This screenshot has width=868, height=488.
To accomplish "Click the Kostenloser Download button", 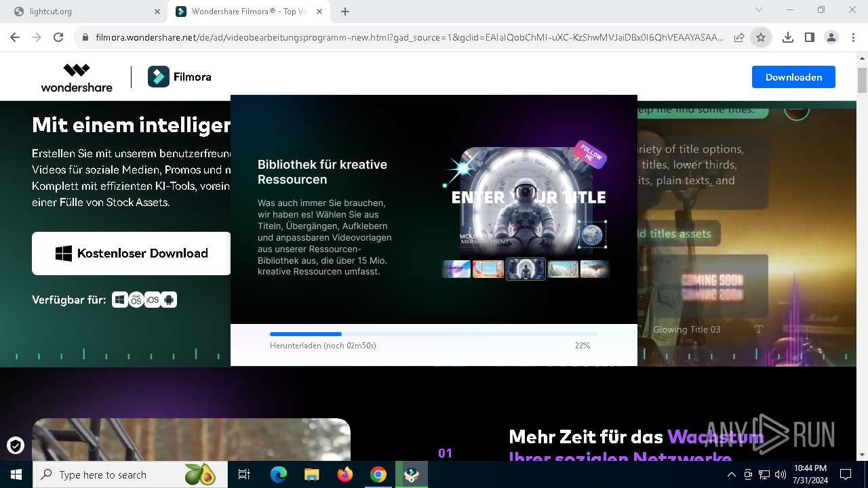I will click(132, 253).
